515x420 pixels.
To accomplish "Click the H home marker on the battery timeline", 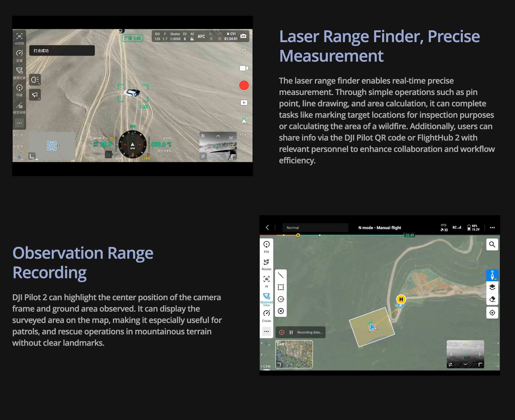I will [x=298, y=235].
